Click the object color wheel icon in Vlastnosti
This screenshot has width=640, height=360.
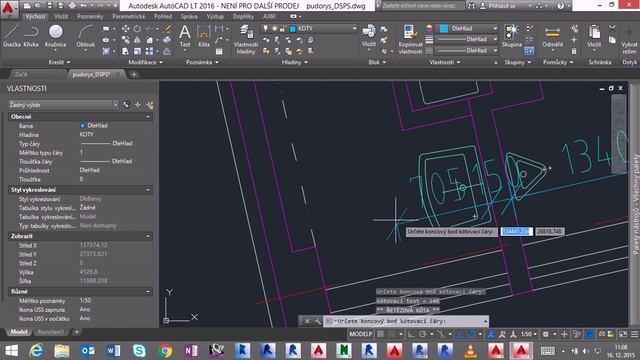coord(429,28)
